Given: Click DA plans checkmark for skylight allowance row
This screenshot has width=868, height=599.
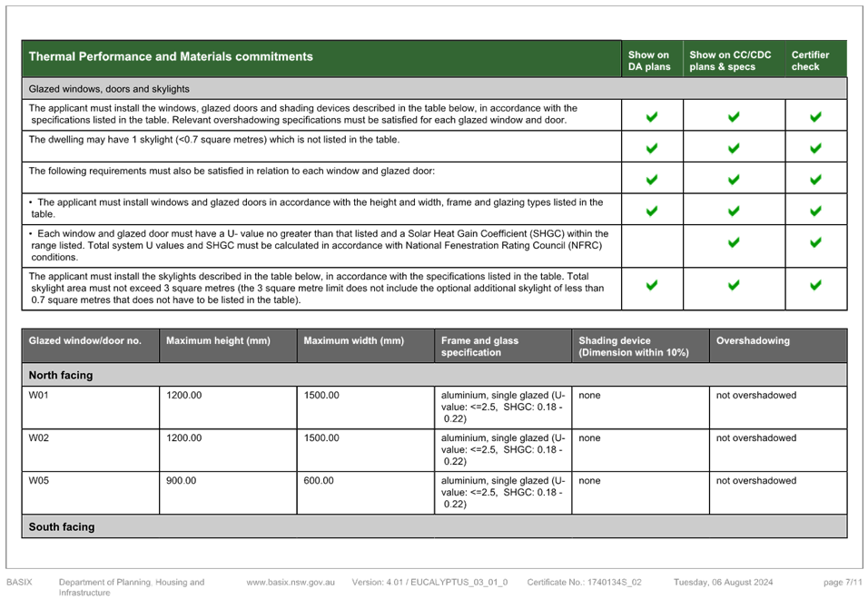Looking at the screenshot, I should tap(652, 148).
